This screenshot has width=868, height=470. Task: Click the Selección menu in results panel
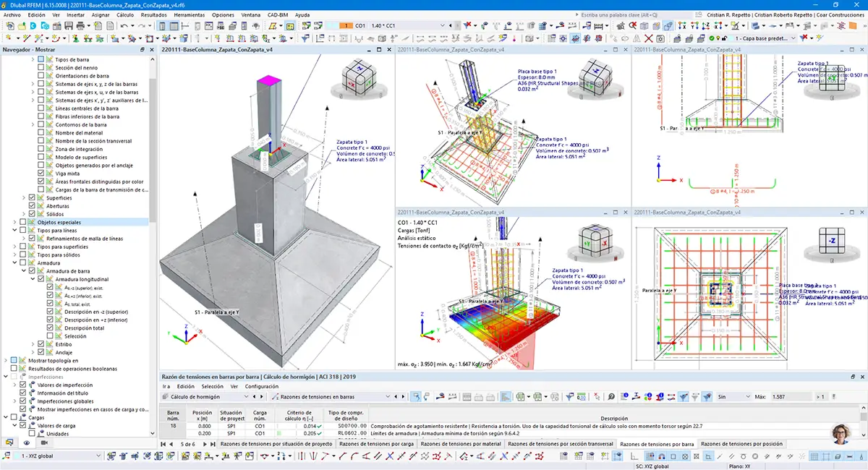point(212,386)
